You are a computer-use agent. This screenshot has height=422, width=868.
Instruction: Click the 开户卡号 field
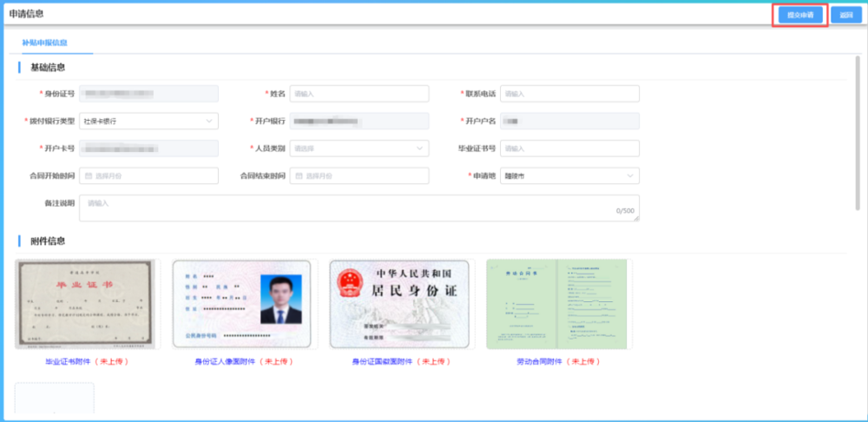149,148
